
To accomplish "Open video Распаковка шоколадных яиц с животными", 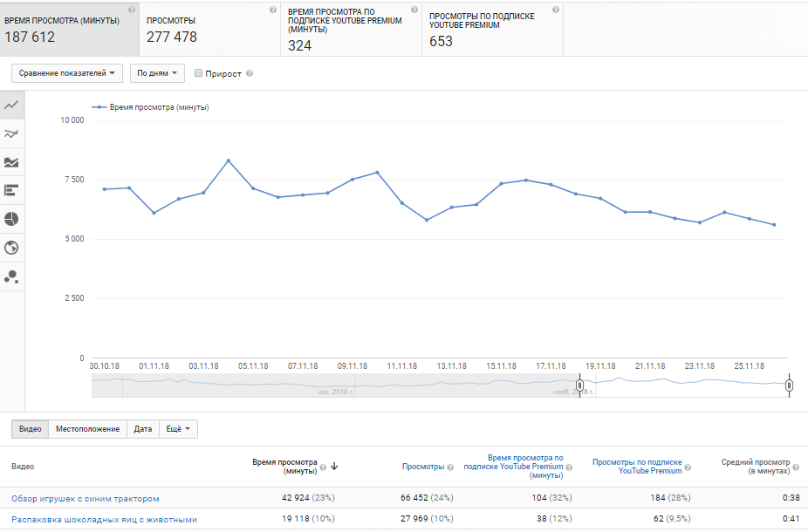I will (x=104, y=520).
